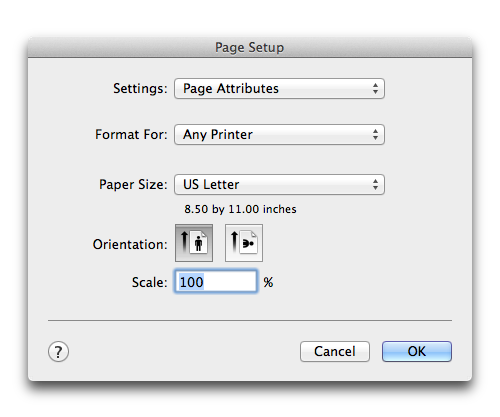Expand the US Letter paper size dropdown
Image resolution: width=500 pixels, height=417 pixels.
(x=279, y=185)
